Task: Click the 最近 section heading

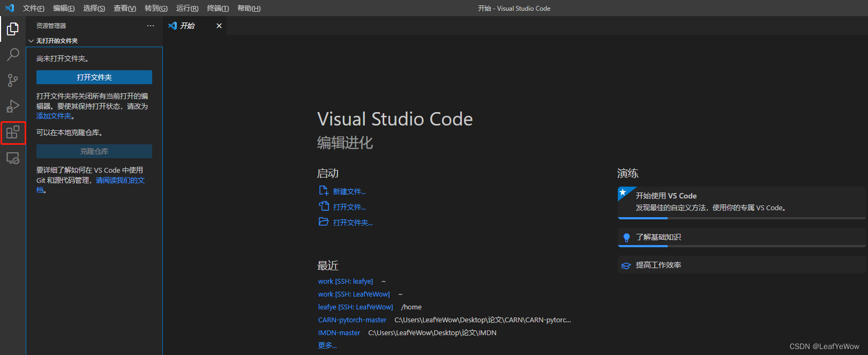Action: 328,265
